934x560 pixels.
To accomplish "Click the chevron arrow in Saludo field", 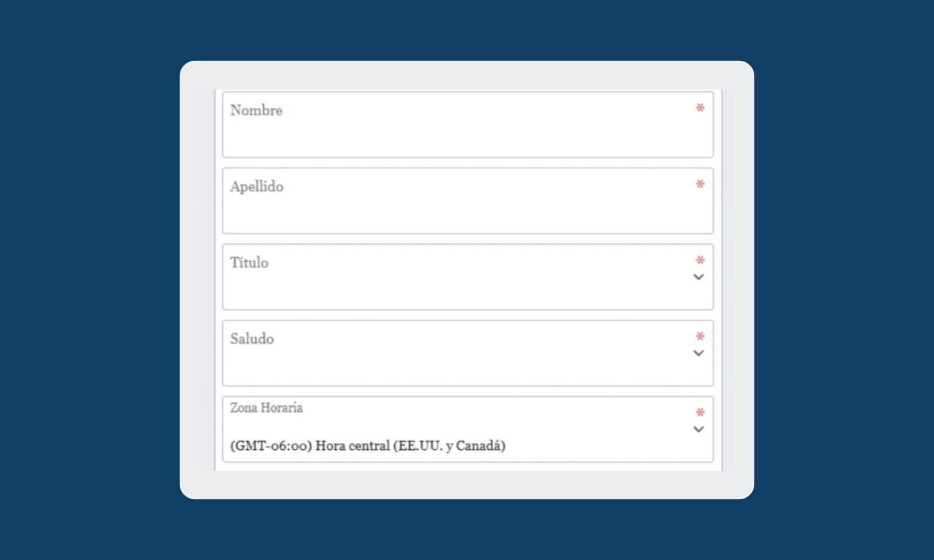I will 699,353.
